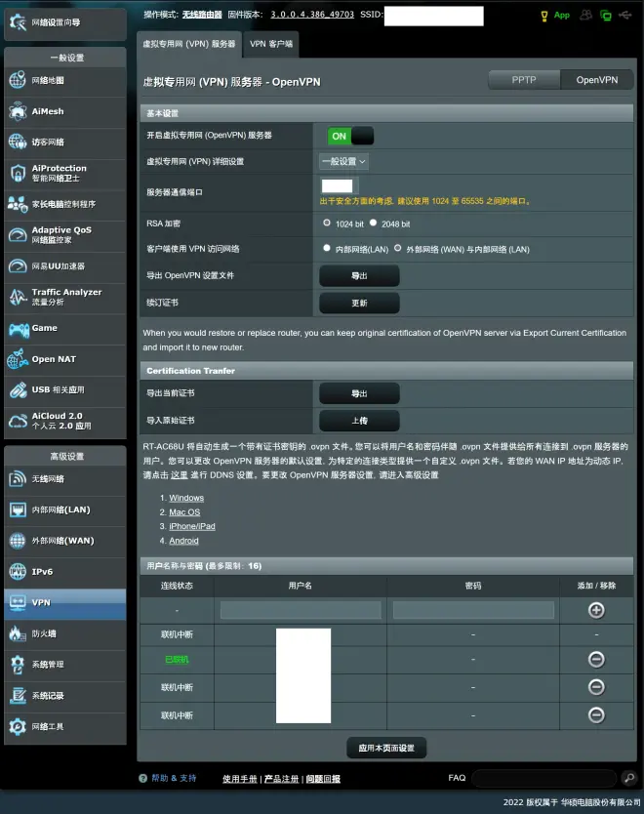This screenshot has height=814, width=644.
Task: Open the AiMesh sidebar icon
Action: (18, 111)
